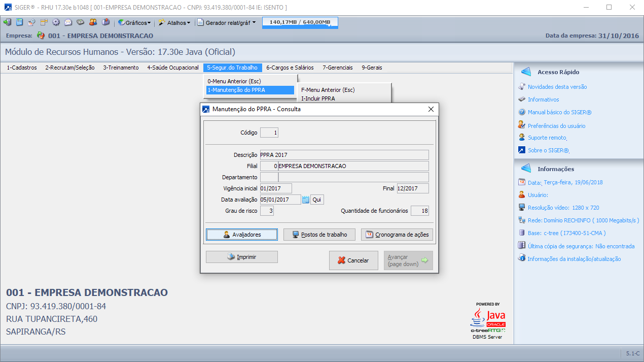Screen dimensions: 644x362
Task: Open the 9-Gerais menu
Action: coord(372,68)
